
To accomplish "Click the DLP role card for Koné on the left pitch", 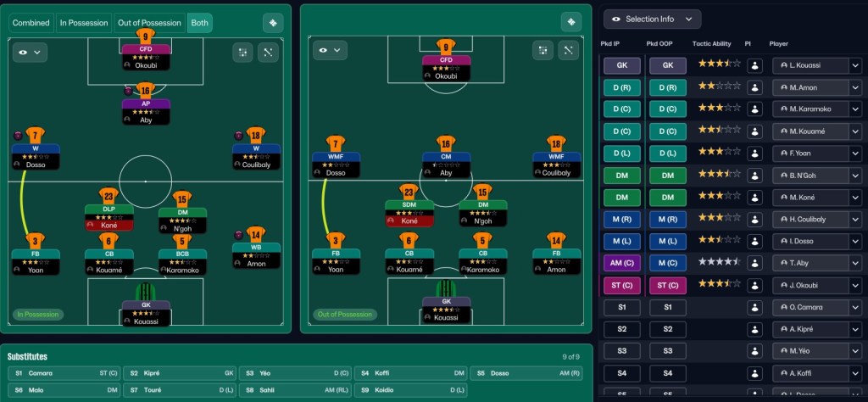I will click(109, 217).
